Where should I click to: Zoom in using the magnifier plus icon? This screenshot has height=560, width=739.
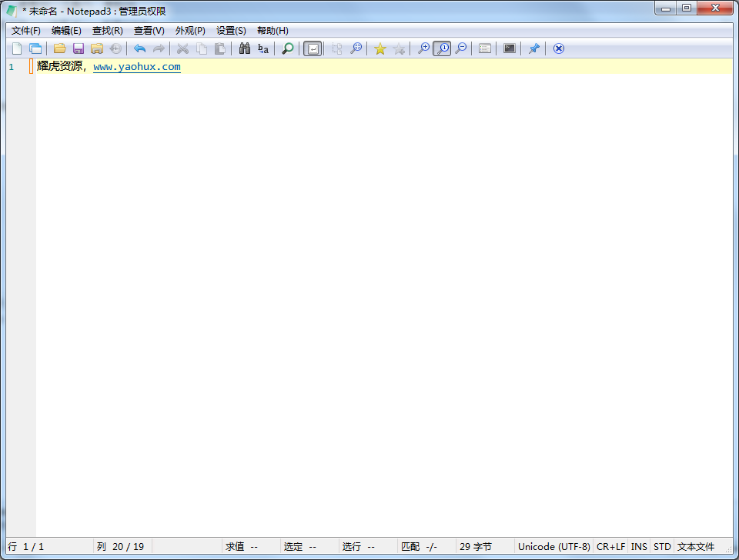423,48
